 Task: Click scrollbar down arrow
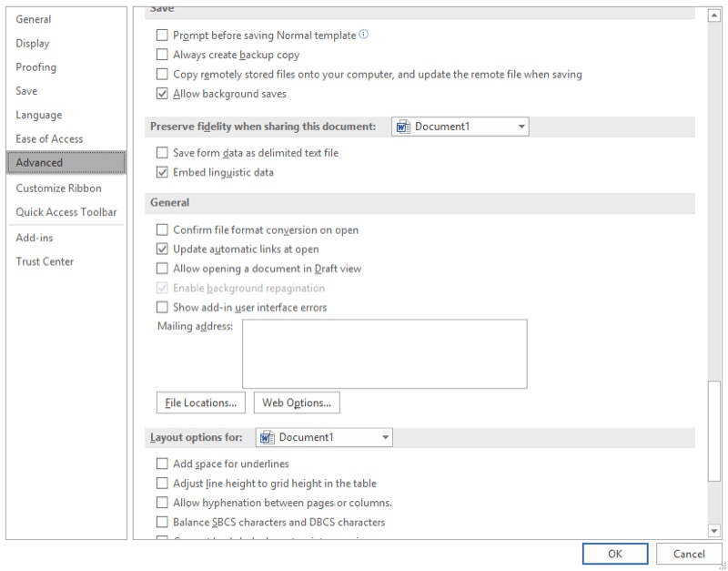click(713, 530)
